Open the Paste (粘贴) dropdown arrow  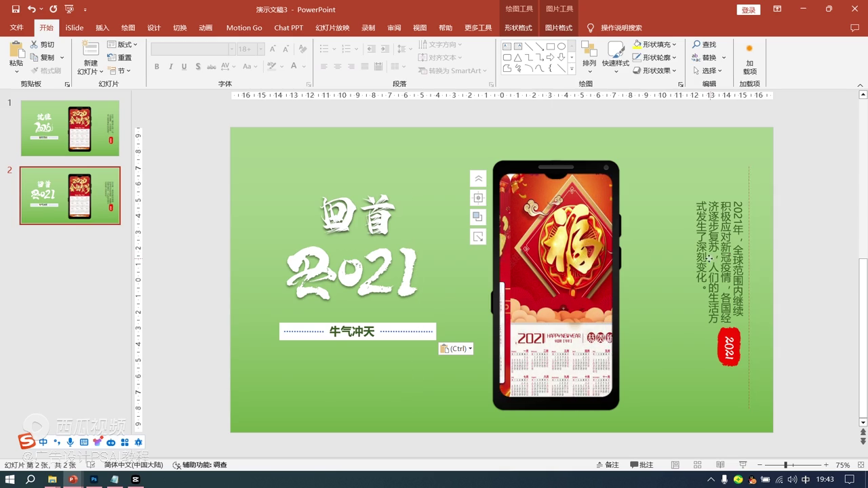(x=16, y=72)
